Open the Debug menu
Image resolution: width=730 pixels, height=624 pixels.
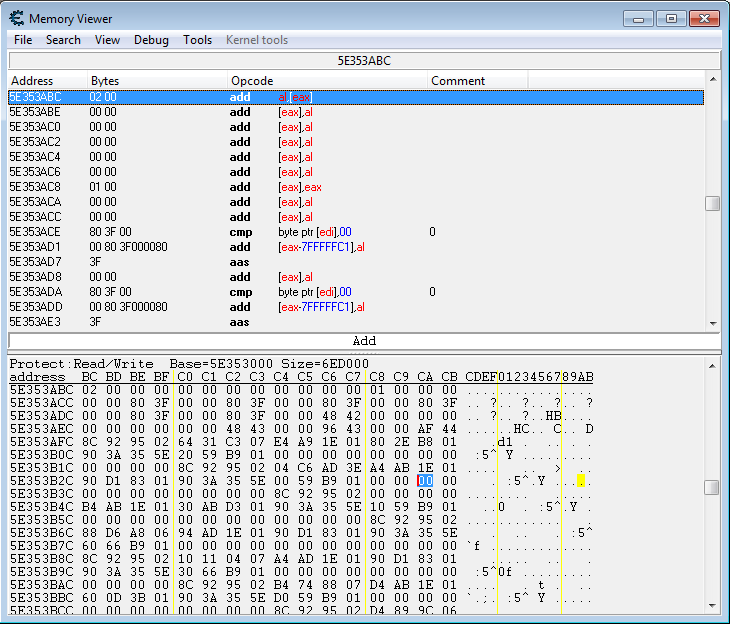click(x=151, y=40)
